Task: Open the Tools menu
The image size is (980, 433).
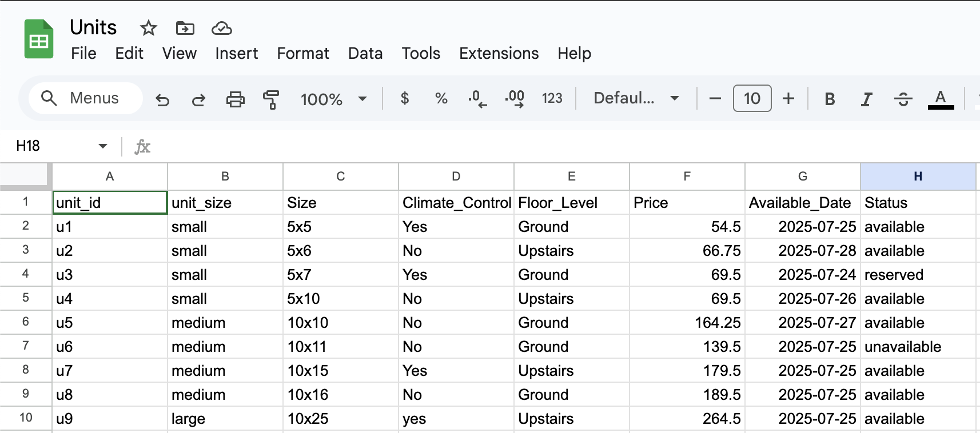Action: [x=421, y=53]
